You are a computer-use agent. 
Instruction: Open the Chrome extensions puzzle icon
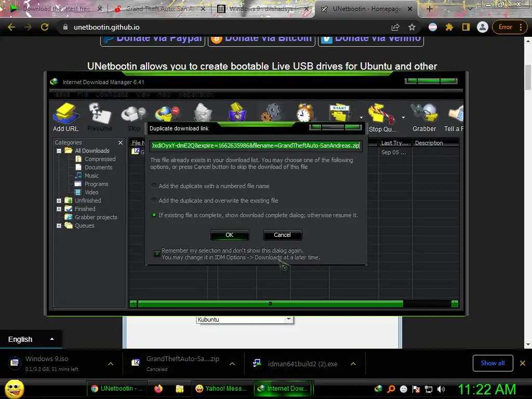(x=449, y=27)
